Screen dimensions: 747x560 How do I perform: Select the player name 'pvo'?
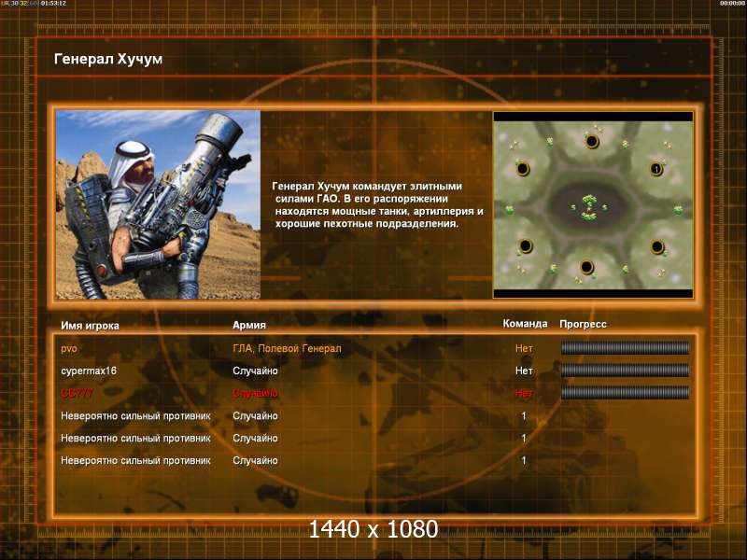(x=68, y=348)
